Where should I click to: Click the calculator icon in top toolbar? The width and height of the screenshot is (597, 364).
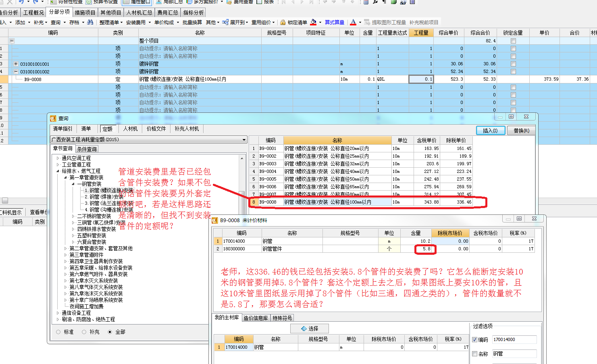366,2
